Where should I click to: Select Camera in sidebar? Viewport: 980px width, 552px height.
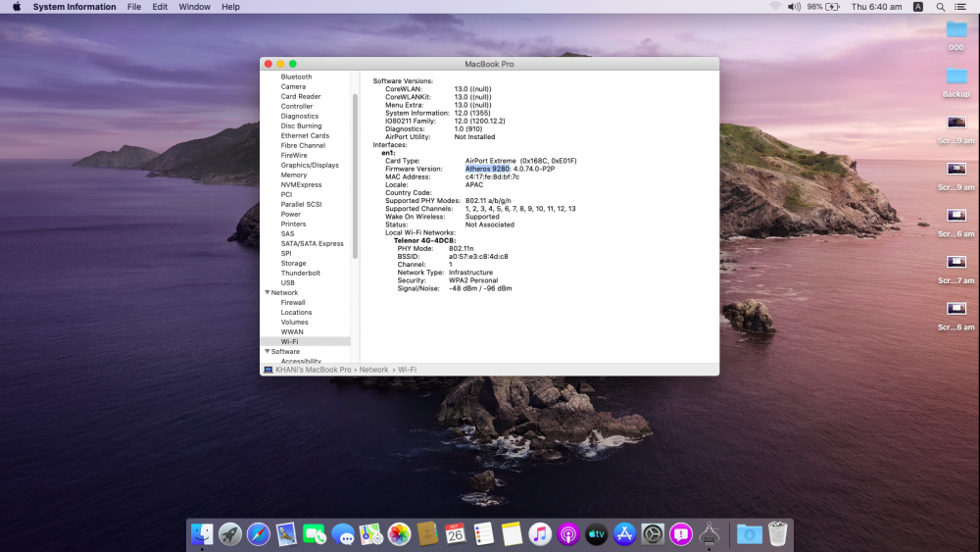(x=293, y=87)
